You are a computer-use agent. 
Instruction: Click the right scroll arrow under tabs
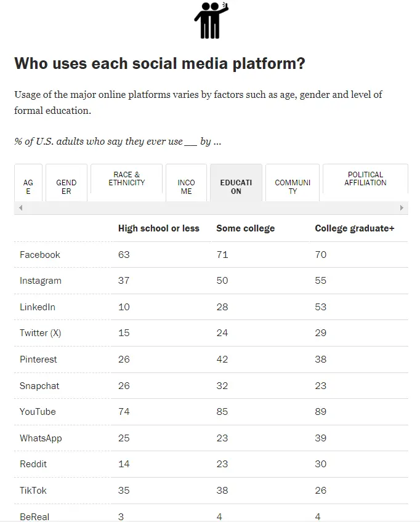402,208
